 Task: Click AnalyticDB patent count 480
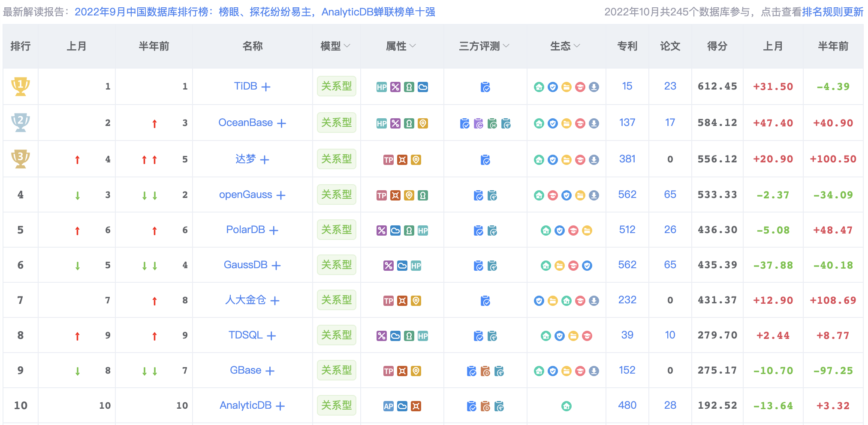pyautogui.click(x=627, y=405)
